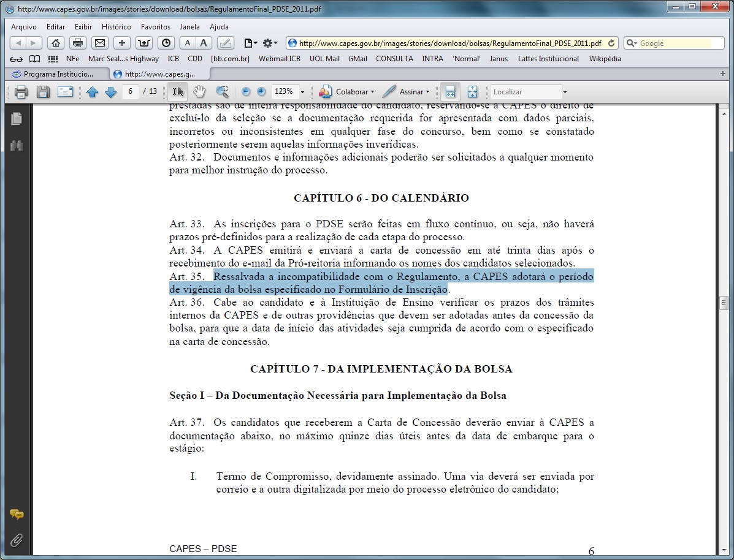Switch to the Programa Institucio... tab
734x560 pixels.
pos(58,74)
